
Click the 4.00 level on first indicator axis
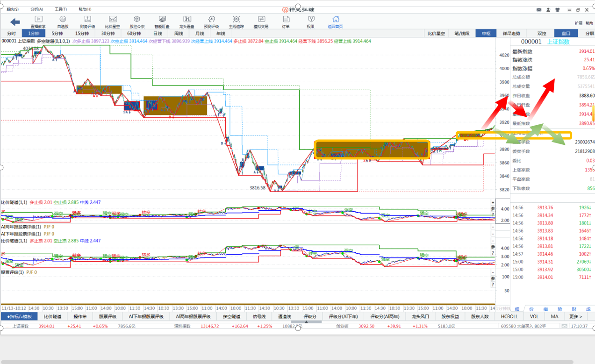(x=505, y=209)
